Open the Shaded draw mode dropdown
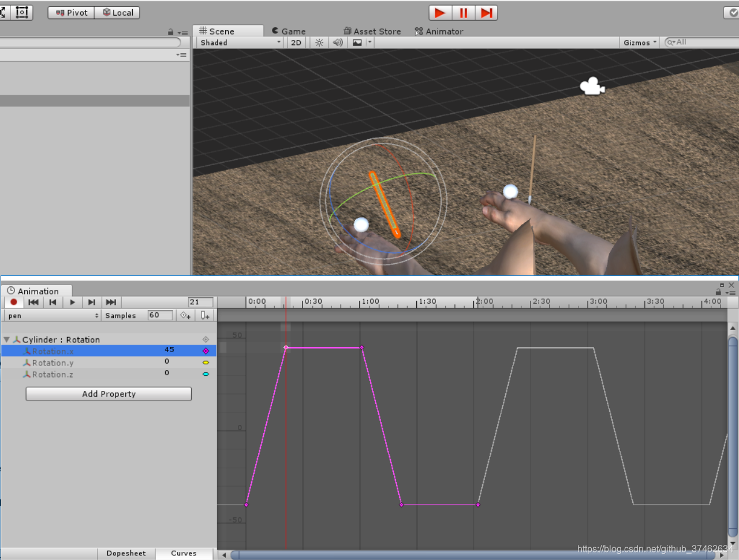The image size is (739, 560). (x=240, y=43)
